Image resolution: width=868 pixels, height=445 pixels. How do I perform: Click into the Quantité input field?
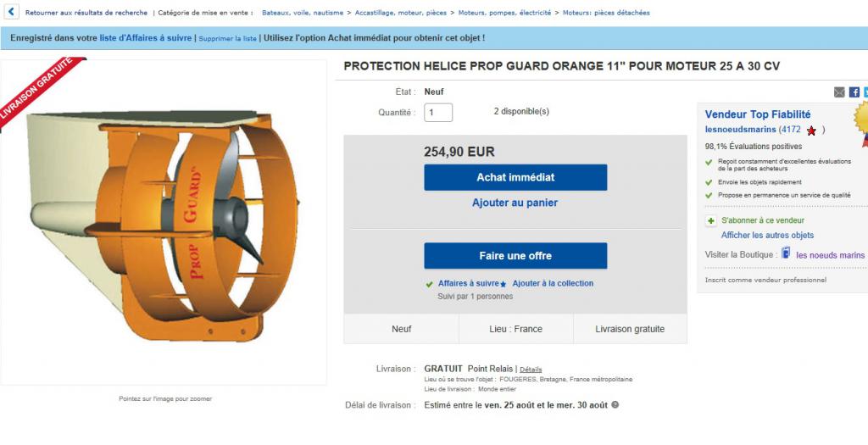438,113
